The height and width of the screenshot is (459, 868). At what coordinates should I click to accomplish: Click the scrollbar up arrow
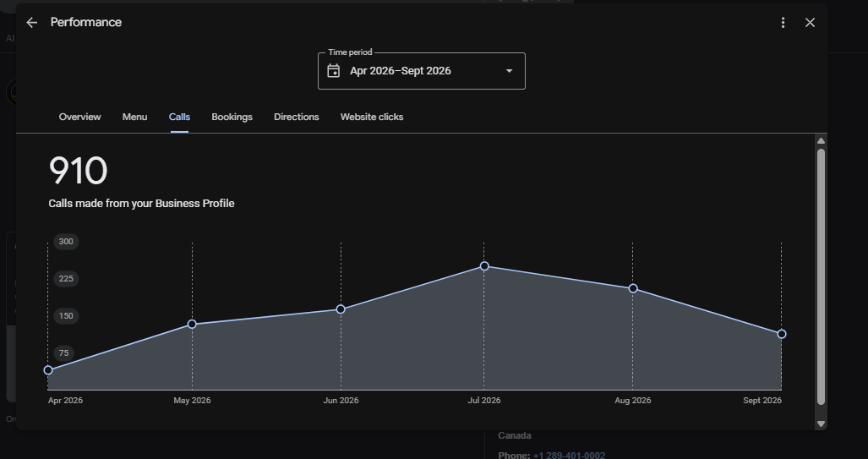coord(821,140)
